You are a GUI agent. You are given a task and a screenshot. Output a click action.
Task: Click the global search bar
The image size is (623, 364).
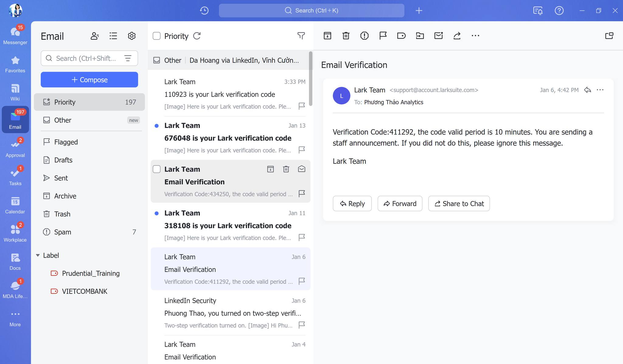(311, 11)
